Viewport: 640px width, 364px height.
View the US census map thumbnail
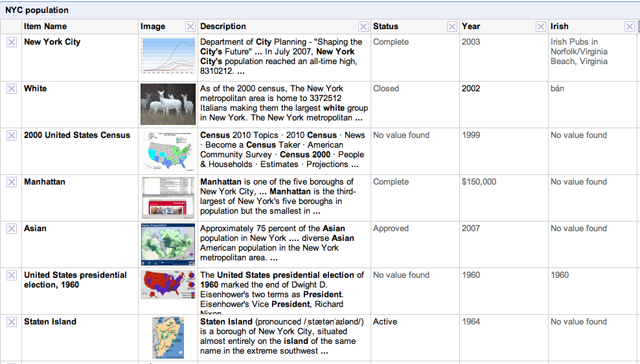click(x=168, y=151)
